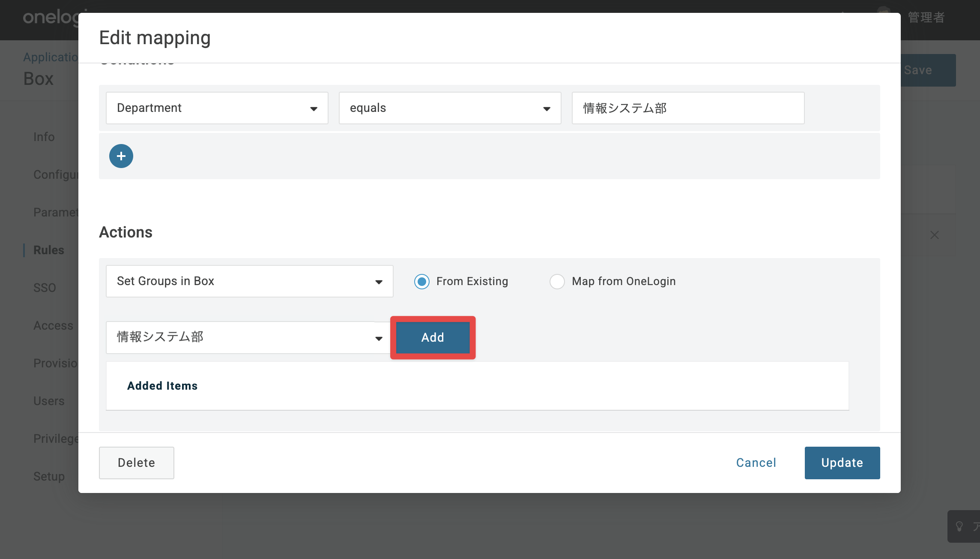Image resolution: width=980 pixels, height=559 pixels.
Task: Open the Setup tab in sidebar
Action: (49, 476)
